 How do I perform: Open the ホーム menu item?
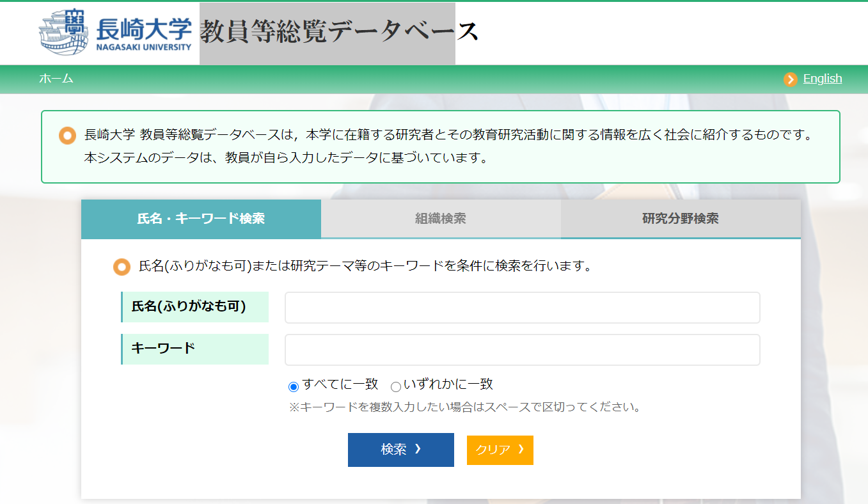point(56,79)
